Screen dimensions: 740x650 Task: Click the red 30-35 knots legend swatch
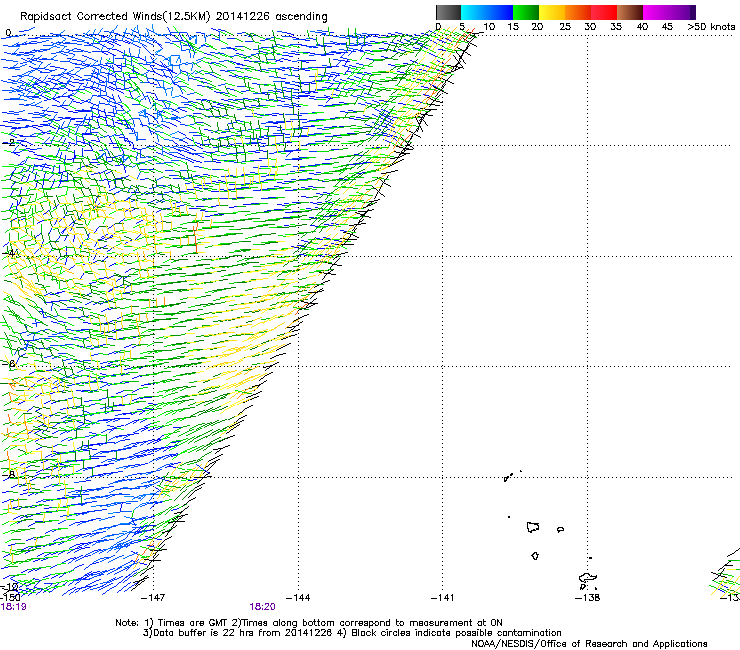coord(604,12)
